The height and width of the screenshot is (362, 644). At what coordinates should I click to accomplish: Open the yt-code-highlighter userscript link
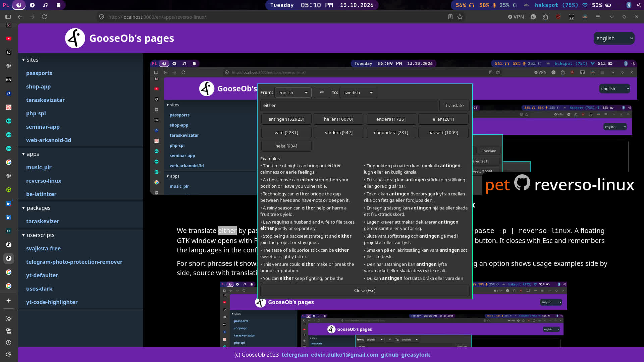tap(52, 302)
